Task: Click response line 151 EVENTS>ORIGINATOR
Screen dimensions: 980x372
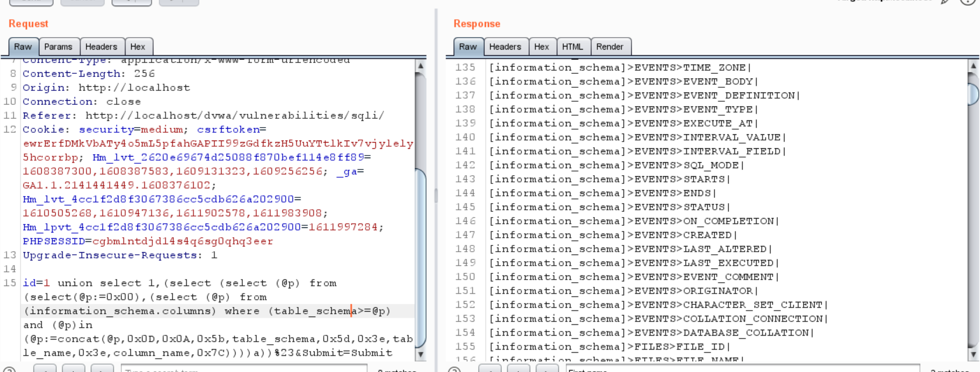Action: [624, 291]
